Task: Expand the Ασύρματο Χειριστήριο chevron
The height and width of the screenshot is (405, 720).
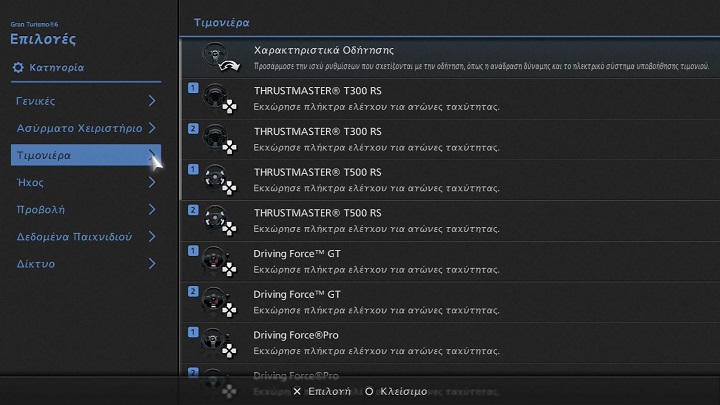Action: [152, 128]
